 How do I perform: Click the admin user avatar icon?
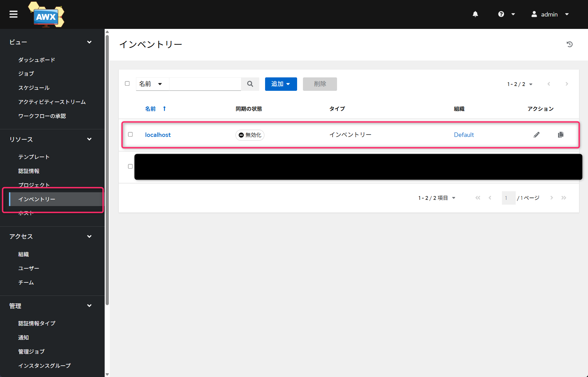[534, 14]
